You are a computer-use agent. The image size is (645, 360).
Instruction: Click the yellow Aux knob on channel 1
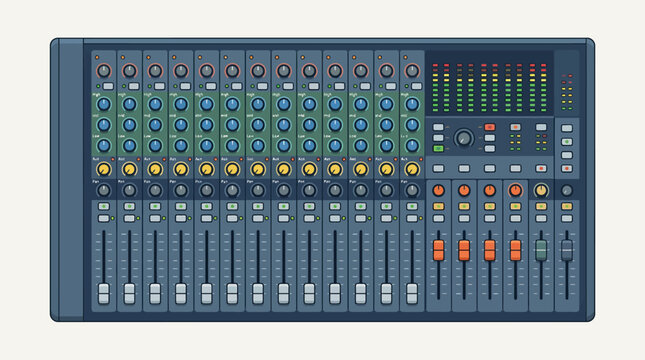(104, 169)
